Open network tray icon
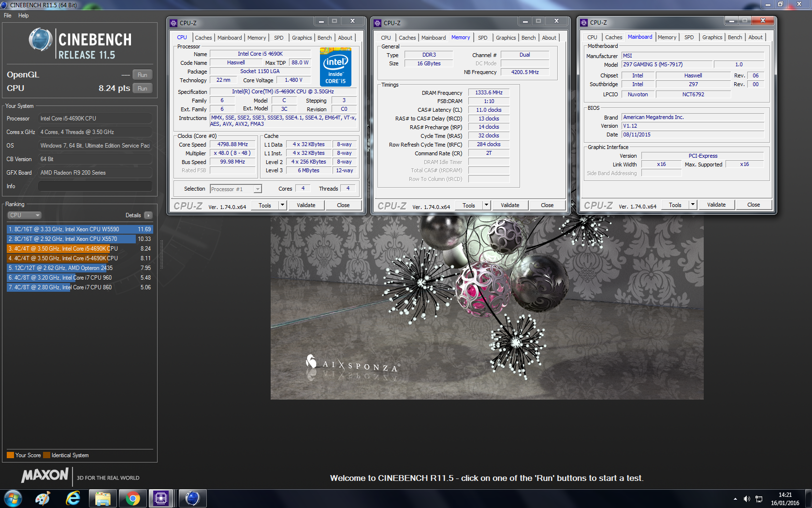Image resolution: width=812 pixels, height=508 pixels. [x=759, y=499]
